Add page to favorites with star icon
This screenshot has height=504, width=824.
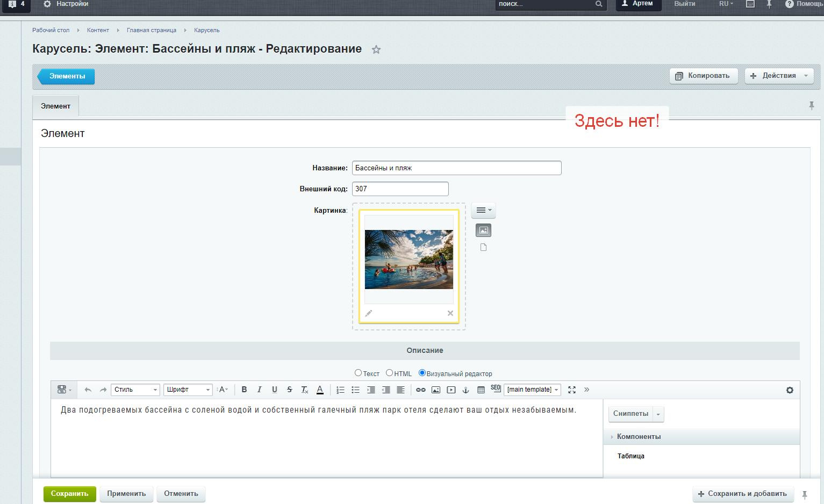(376, 49)
